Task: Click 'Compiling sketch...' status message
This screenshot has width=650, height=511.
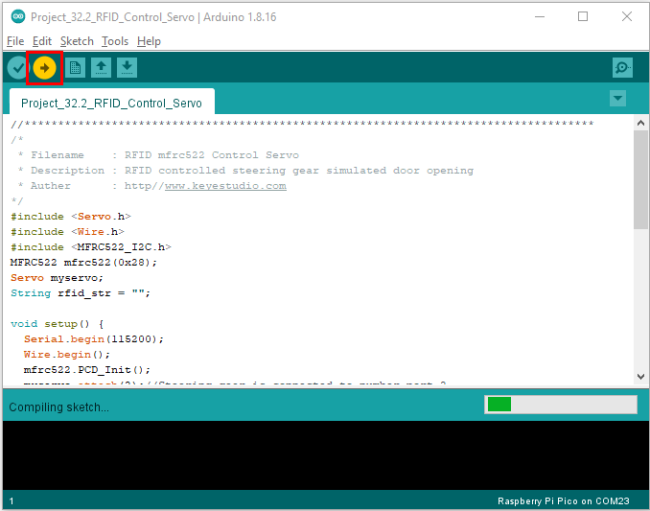Action: [x=59, y=407]
